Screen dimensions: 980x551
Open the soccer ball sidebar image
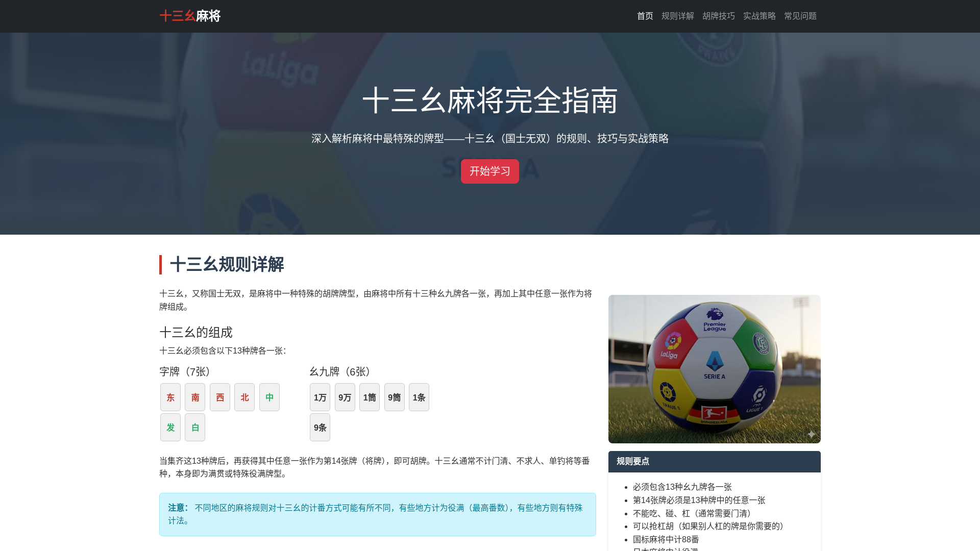715,369
